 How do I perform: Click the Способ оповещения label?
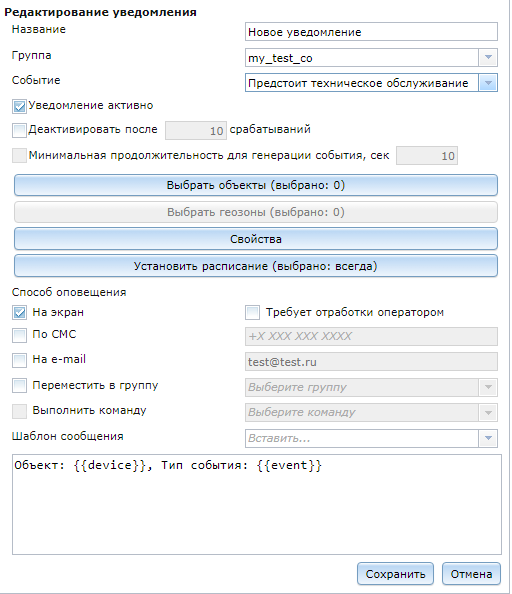pos(69,292)
